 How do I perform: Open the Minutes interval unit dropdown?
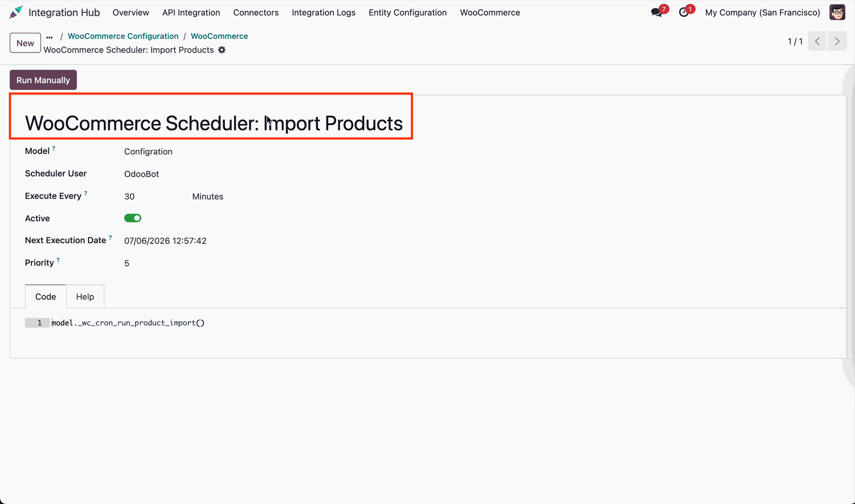pyautogui.click(x=208, y=196)
